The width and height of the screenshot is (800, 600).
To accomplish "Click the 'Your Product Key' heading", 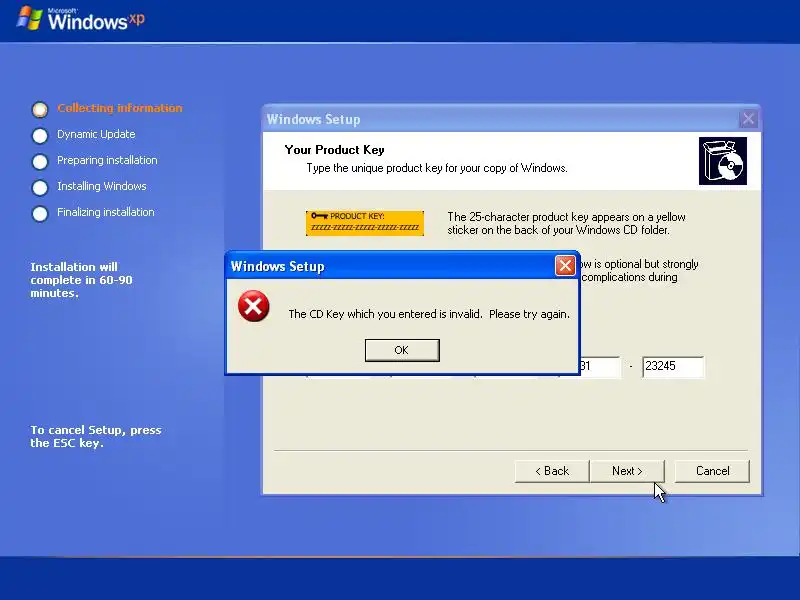I will point(334,150).
